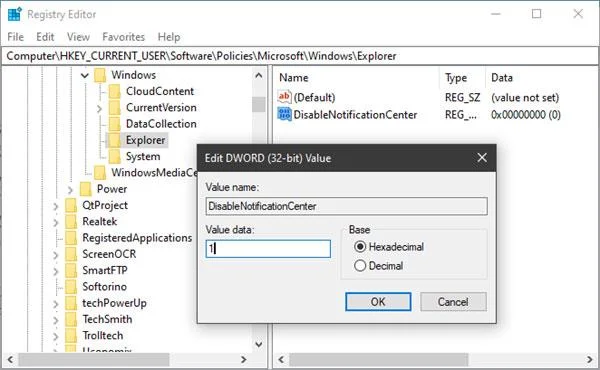Select the CloudContent tree item label
The image size is (600, 370).
pos(160,91)
